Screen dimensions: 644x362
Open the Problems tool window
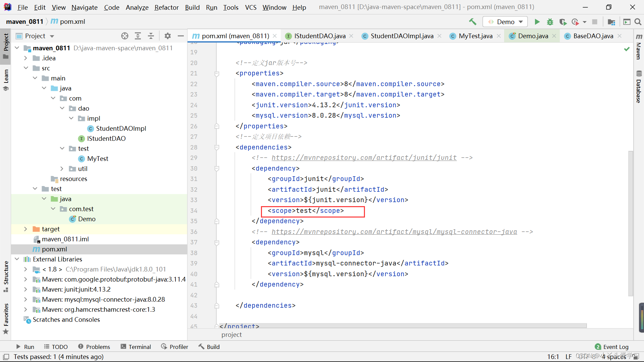point(94,347)
